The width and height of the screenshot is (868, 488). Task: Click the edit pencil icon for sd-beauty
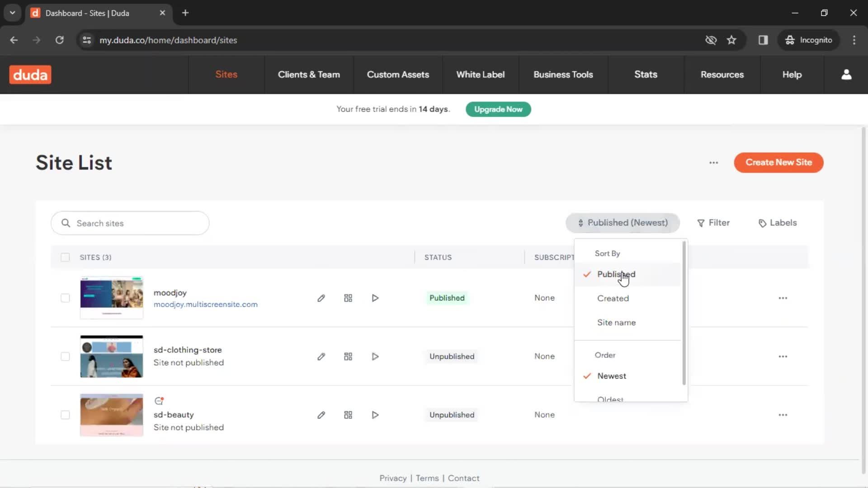coord(321,415)
